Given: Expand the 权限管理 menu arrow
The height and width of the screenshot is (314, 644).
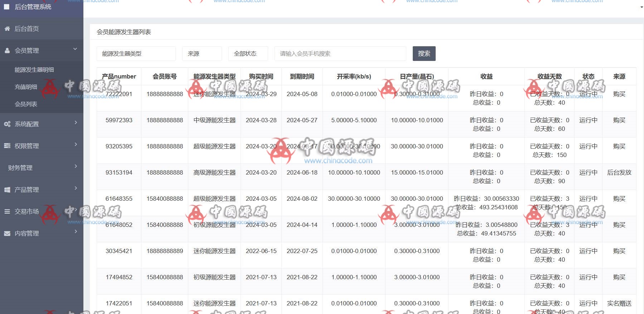Looking at the screenshot, I should [x=76, y=144].
